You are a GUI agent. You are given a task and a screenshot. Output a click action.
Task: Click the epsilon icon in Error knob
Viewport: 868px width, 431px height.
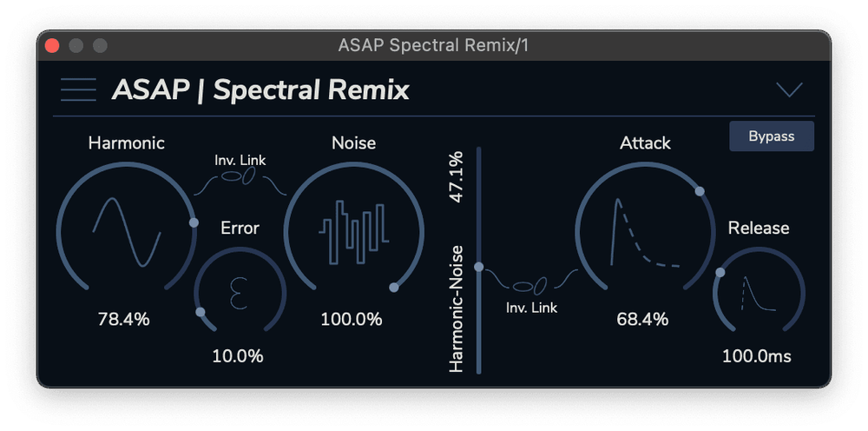[239, 293]
